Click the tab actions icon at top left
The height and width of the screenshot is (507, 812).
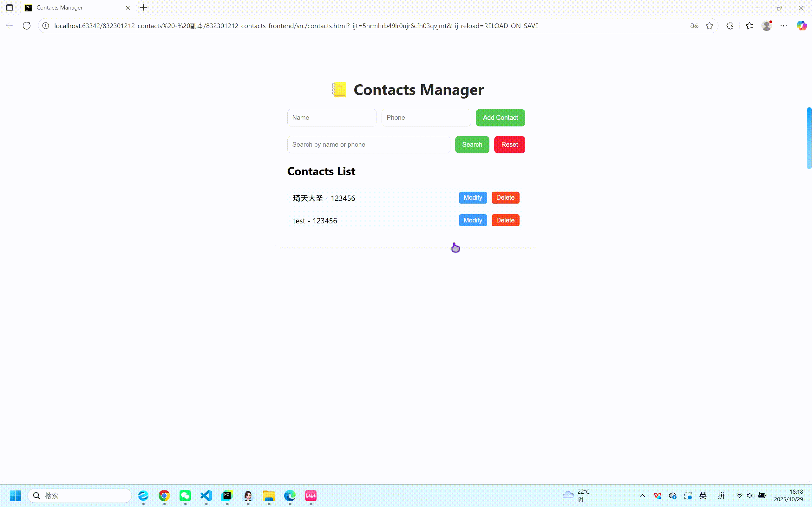click(x=10, y=8)
